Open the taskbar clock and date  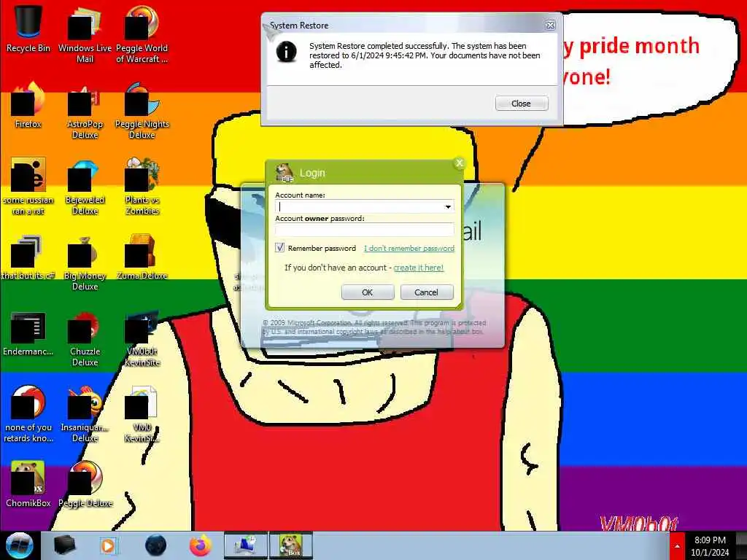click(710, 546)
